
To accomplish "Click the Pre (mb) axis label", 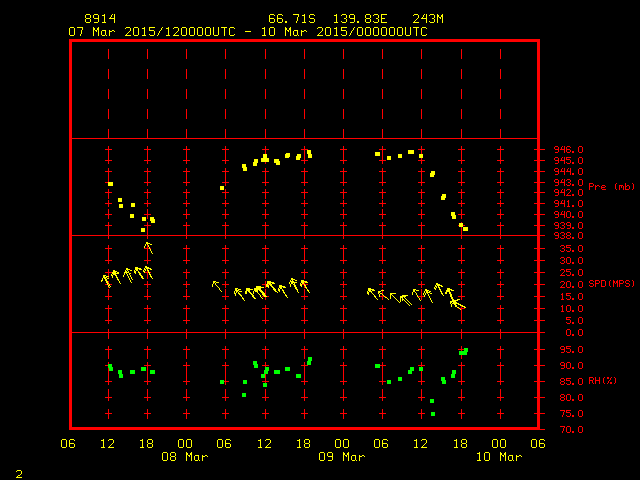I will coord(611,187).
